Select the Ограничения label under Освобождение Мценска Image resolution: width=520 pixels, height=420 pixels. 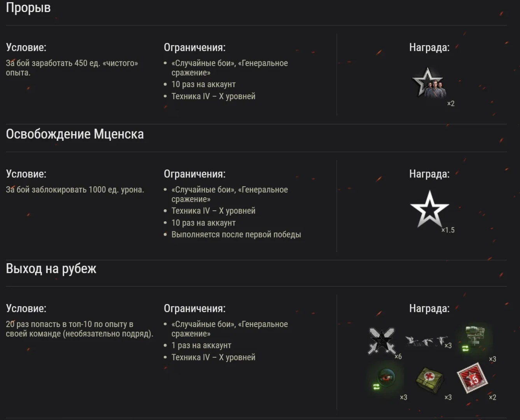coord(194,174)
